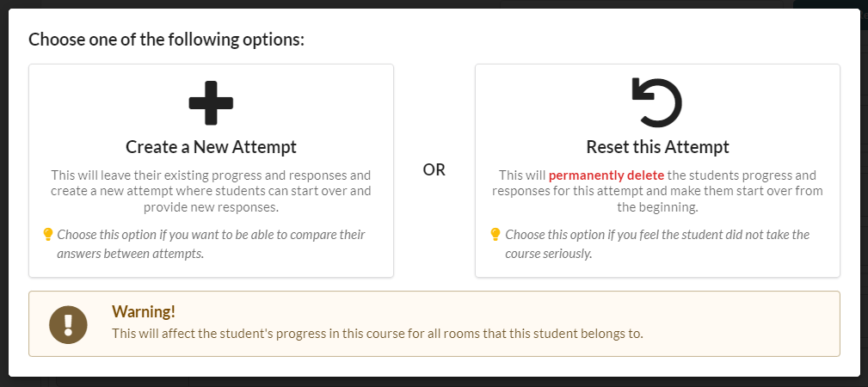
Task: Click the exclamation mark warning icon
Action: click(68, 324)
